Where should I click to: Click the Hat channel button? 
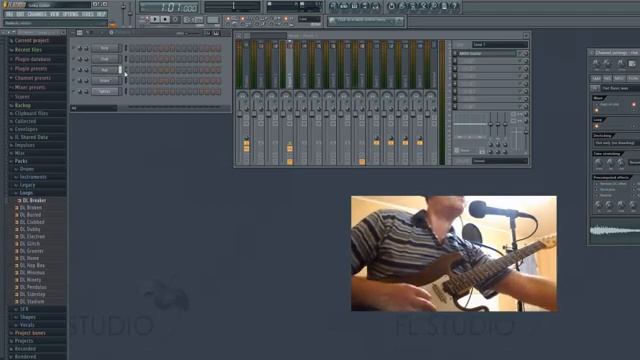coord(104,70)
